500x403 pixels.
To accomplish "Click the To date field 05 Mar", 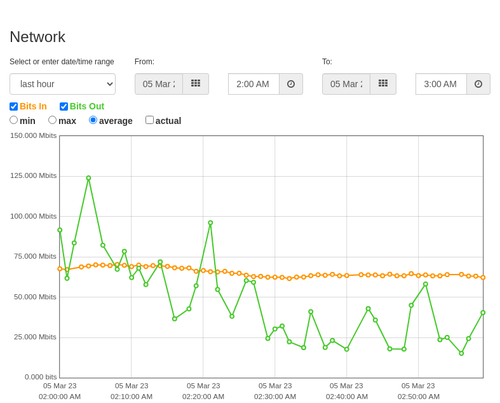I will click(346, 84).
